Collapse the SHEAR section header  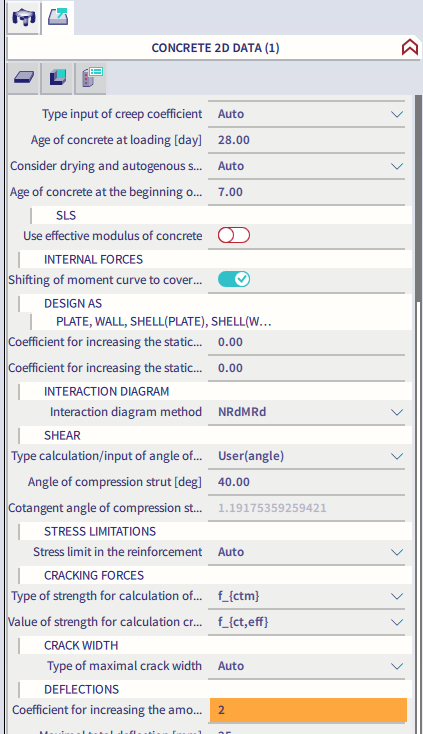coord(62,435)
